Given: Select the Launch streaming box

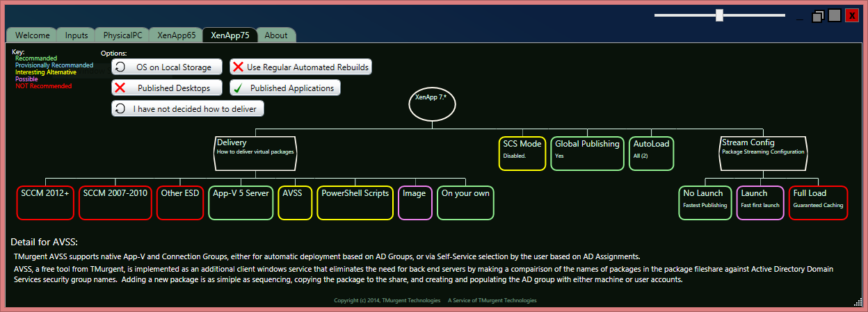Looking at the screenshot, I should [x=760, y=203].
